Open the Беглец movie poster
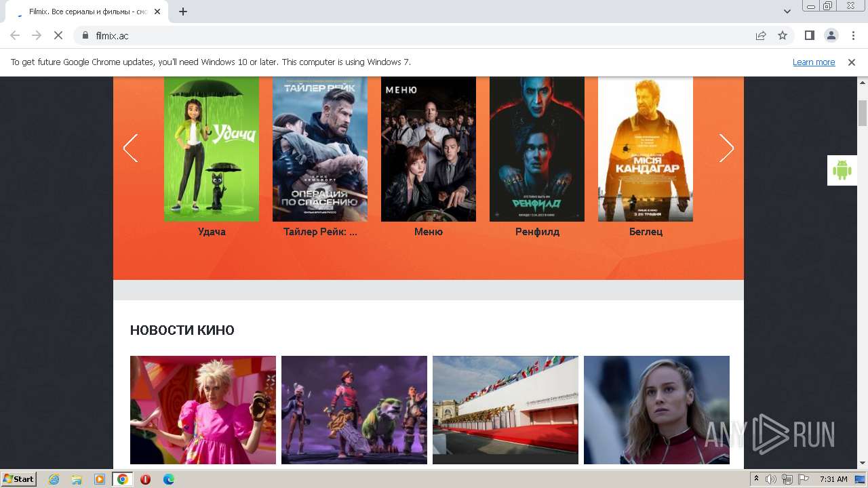The height and width of the screenshot is (488, 868). pyautogui.click(x=646, y=149)
